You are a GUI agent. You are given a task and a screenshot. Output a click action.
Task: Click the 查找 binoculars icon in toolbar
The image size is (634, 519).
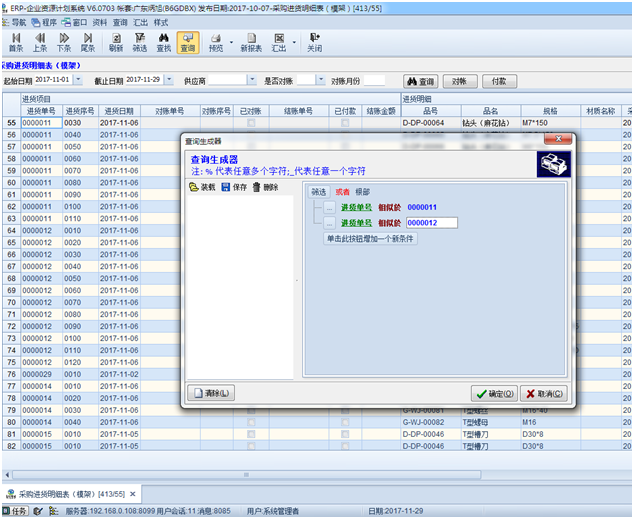(163, 41)
